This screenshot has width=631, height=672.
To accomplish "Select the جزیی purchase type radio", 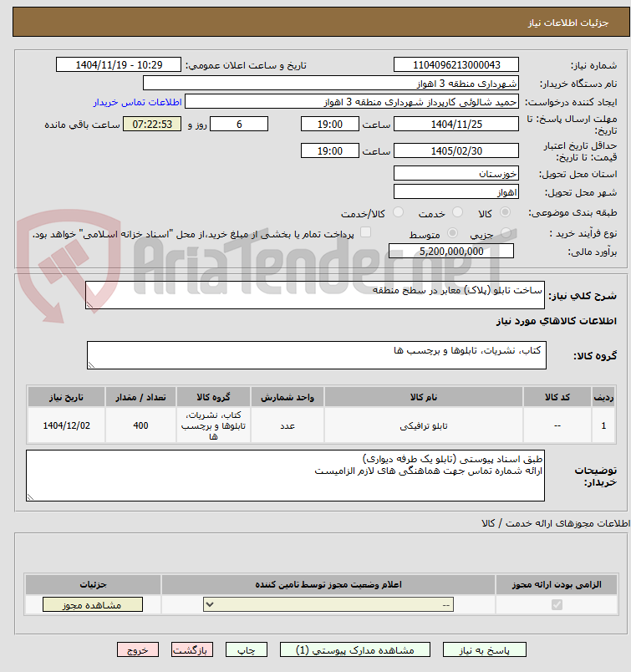I will [506, 233].
